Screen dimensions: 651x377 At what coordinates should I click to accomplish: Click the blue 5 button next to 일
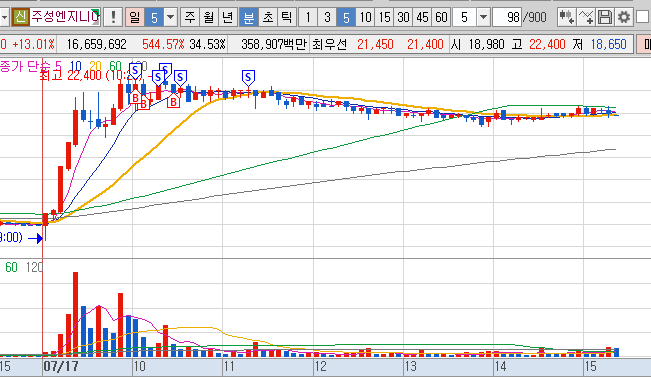(154, 17)
